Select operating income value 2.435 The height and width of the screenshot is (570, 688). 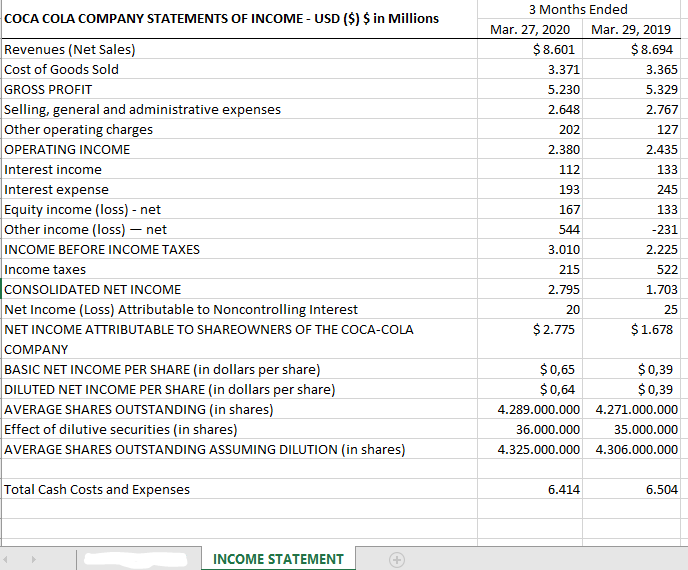(662, 150)
